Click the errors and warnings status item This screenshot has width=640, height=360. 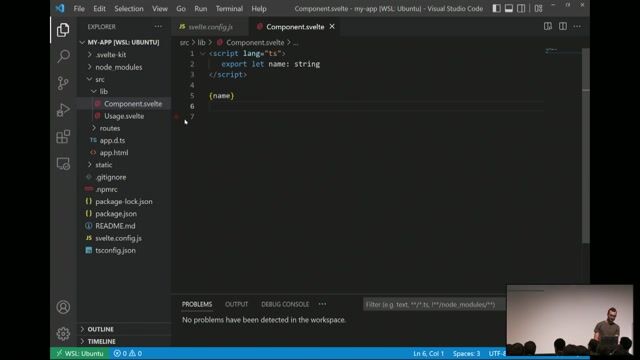click(128, 353)
